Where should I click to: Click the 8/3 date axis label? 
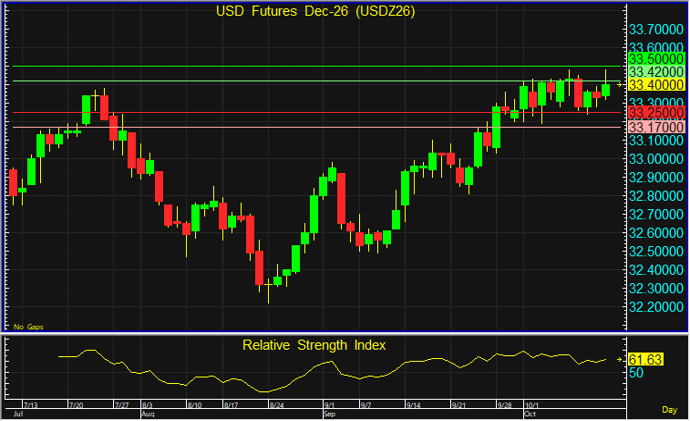pos(147,405)
